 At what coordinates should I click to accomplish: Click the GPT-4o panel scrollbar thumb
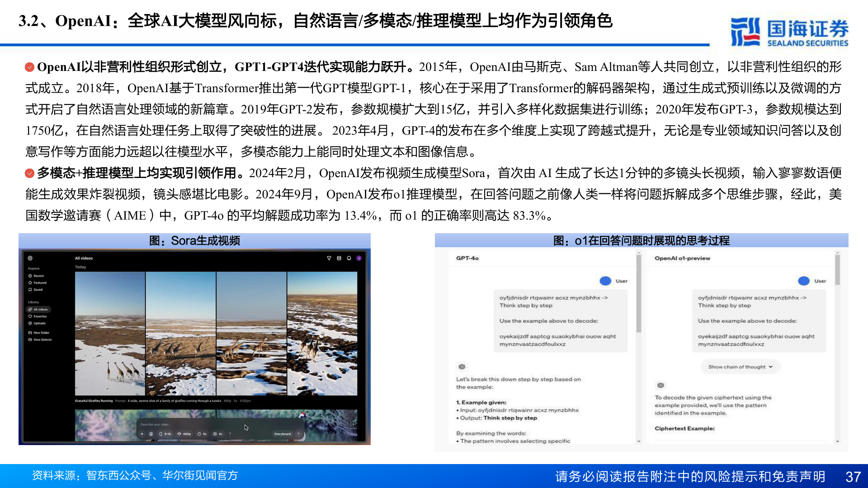(639, 294)
